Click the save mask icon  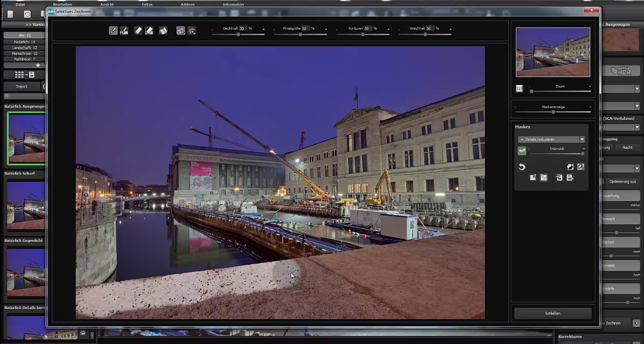point(570,177)
